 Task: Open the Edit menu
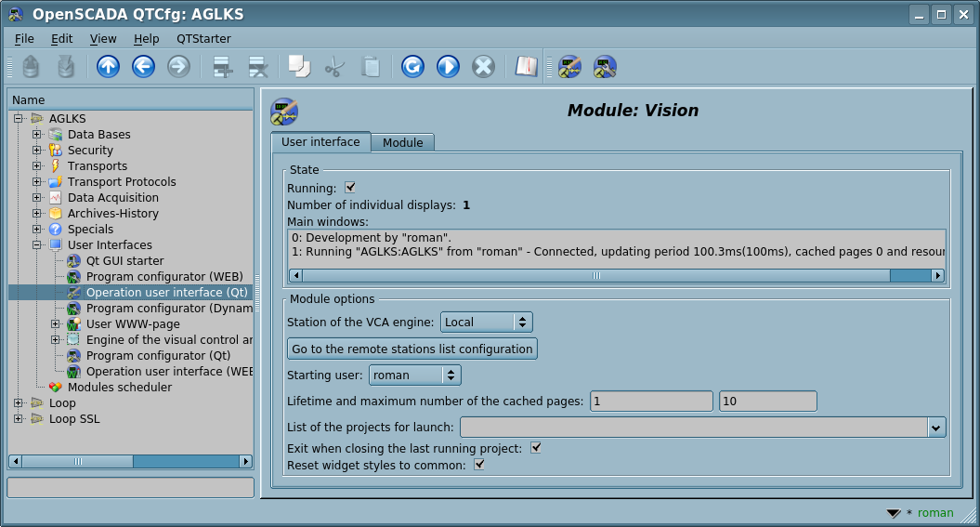click(62, 39)
